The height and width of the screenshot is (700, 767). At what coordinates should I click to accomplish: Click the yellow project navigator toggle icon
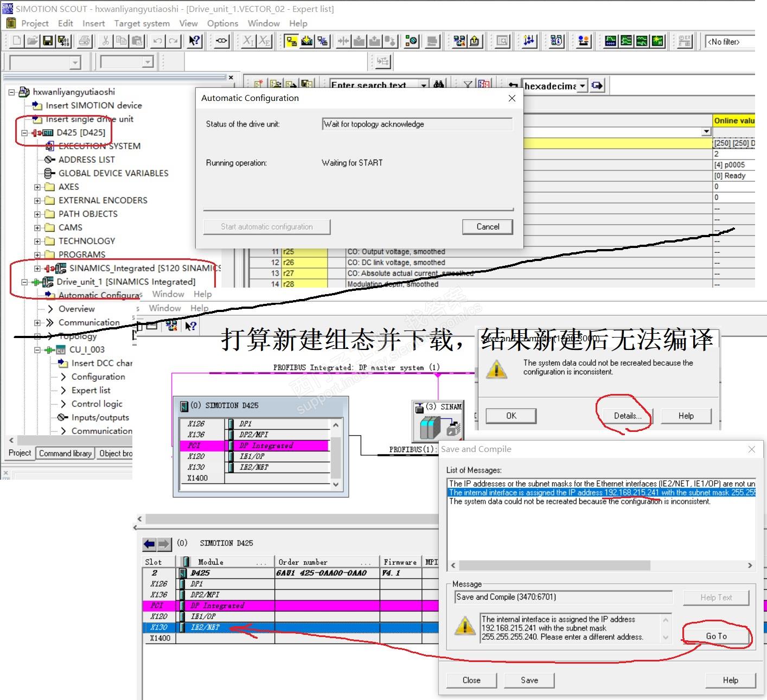pyautogui.click(x=291, y=41)
